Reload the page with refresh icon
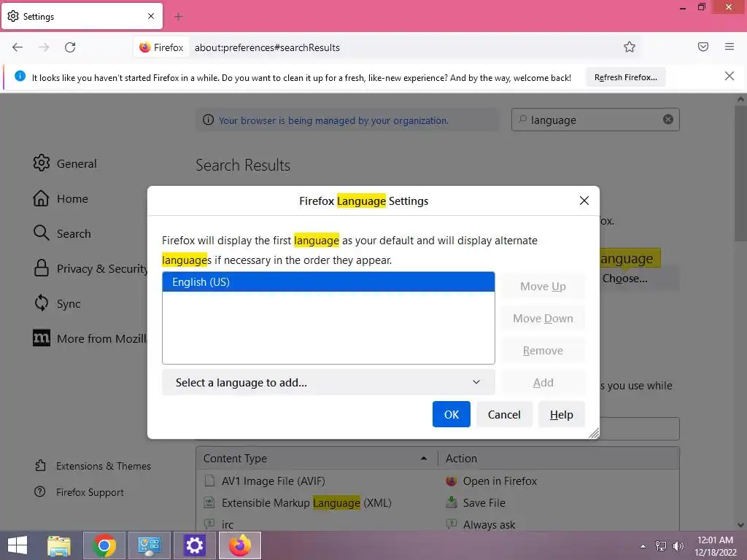The image size is (747, 560). 70,47
